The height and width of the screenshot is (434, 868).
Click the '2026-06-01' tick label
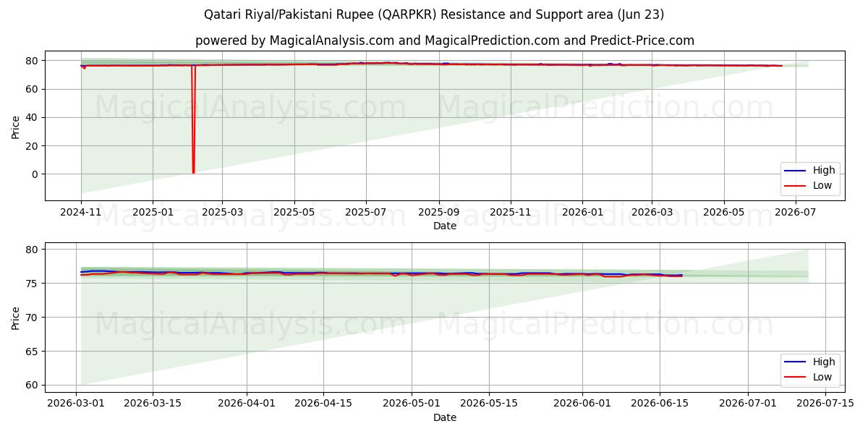[x=582, y=404]
